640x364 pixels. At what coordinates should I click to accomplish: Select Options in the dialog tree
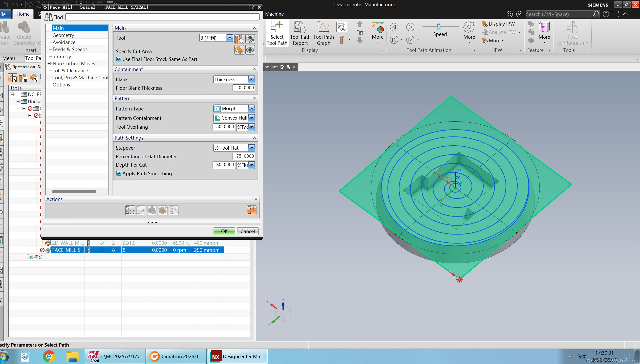tap(61, 85)
